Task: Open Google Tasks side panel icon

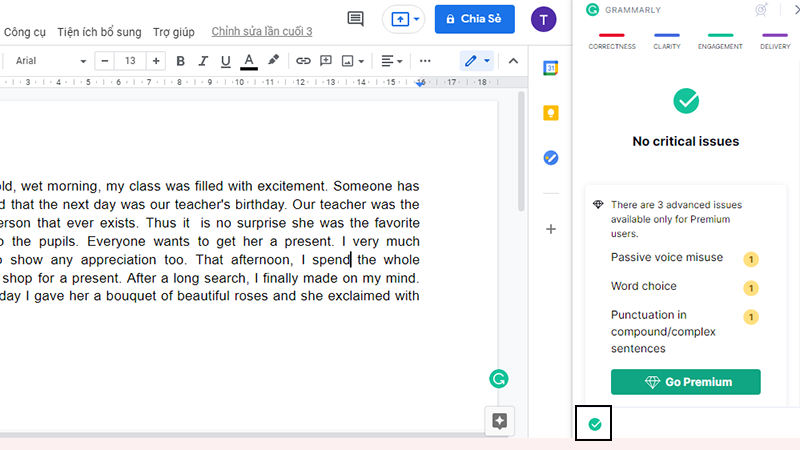Action: pyautogui.click(x=551, y=158)
